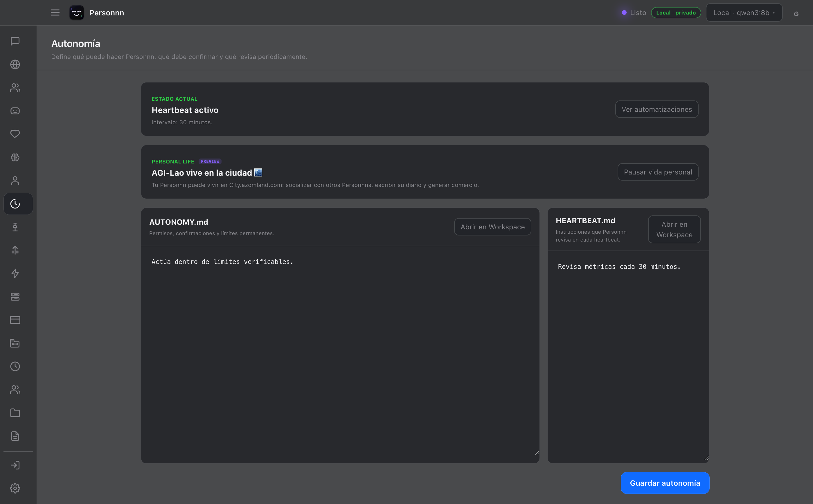Open the chat bubble icon in sidebar
The height and width of the screenshot is (504, 813).
(x=15, y=41)
